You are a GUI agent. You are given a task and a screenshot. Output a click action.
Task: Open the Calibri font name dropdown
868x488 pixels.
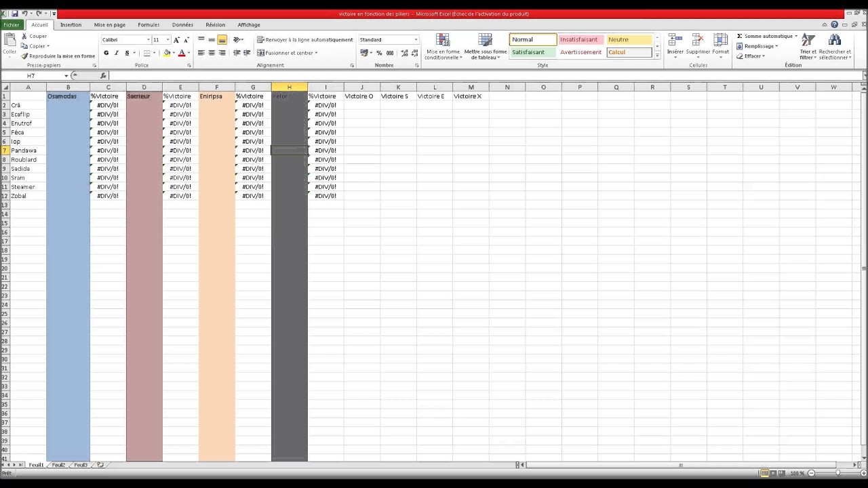pos(148,40)
